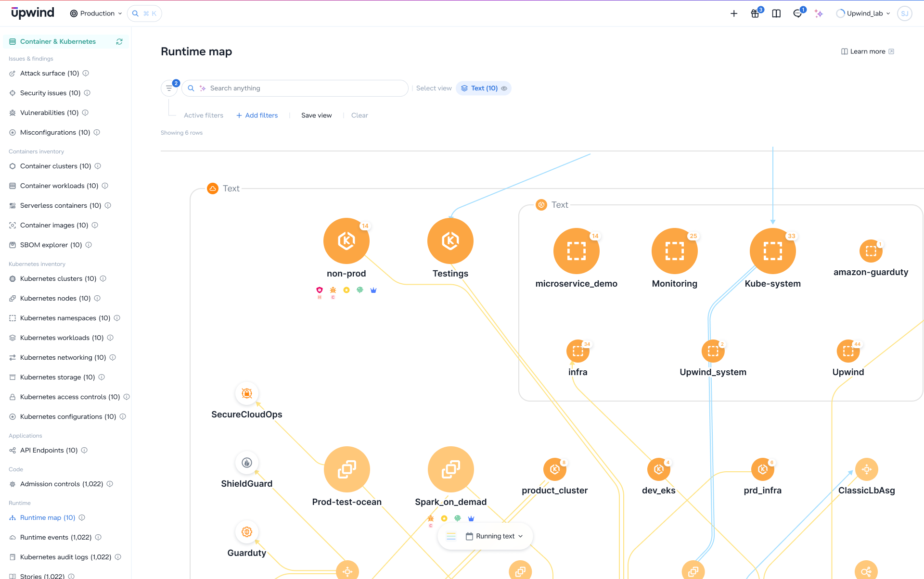Click the AI sparkle icon in header
This screenshot has width=924, height=579.
[819, 13]
